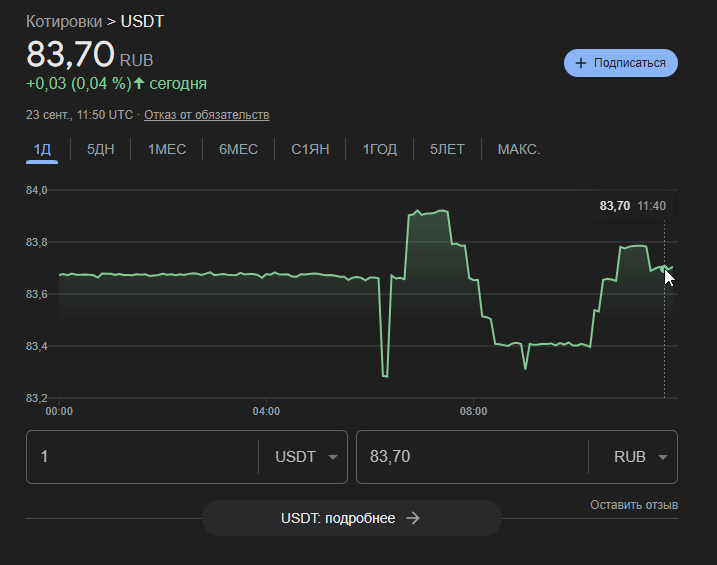This screenshot has height=565, width=717.
Task: Show the 1МЕС chart period
Action: coord(167,150)
